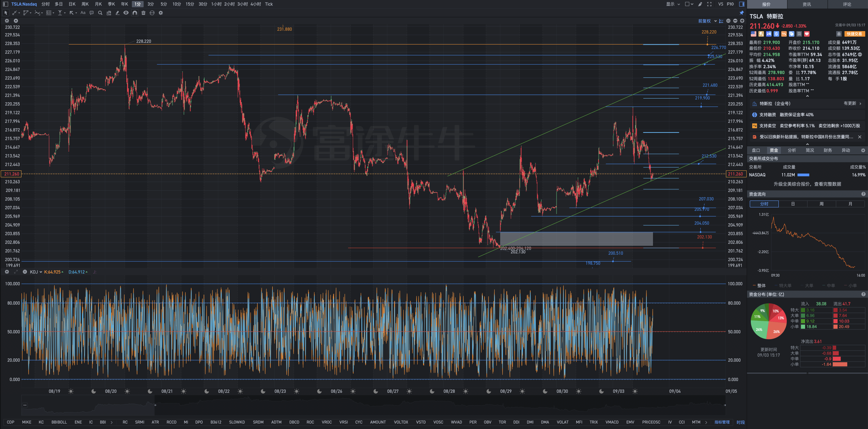Click the XY axis settings icon
This screenshot has height=429, width=868.
(721, 21)
